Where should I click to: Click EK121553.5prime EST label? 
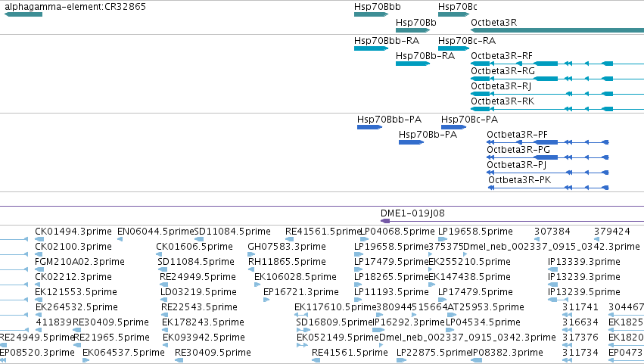(76, 292)
